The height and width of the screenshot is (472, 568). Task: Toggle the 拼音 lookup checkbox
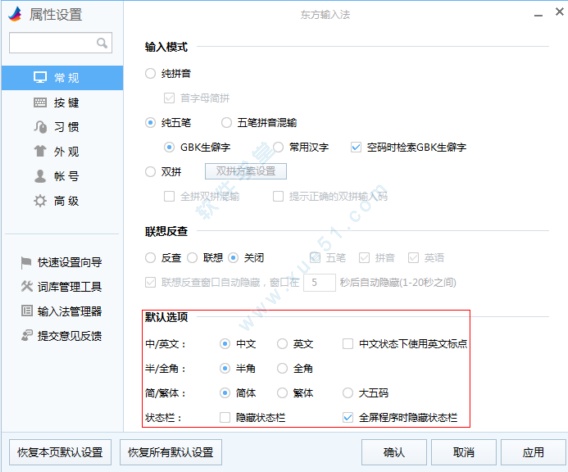tap(364, 258)
